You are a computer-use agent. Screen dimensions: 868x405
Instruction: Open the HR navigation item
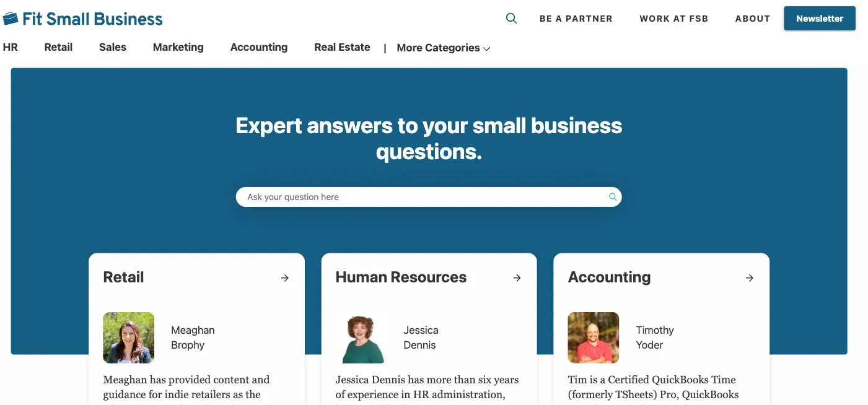tap(9, 47)
